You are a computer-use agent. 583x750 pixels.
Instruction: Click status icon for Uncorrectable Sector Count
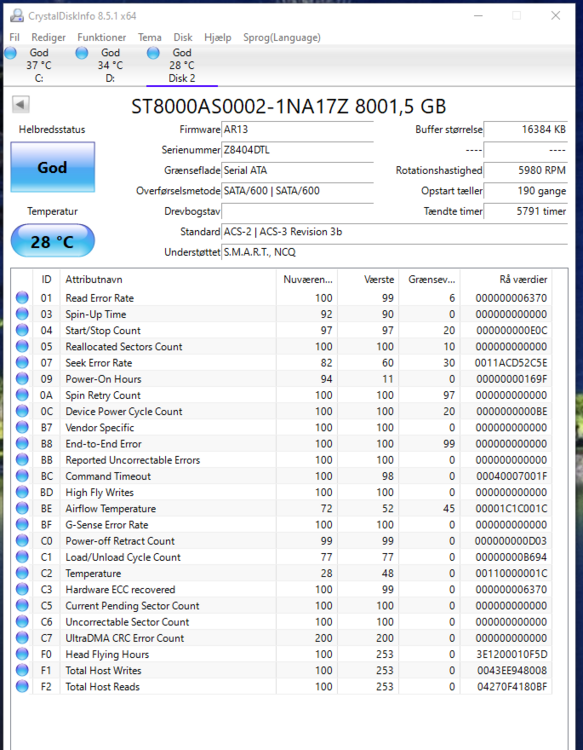(x=22, y=622)
